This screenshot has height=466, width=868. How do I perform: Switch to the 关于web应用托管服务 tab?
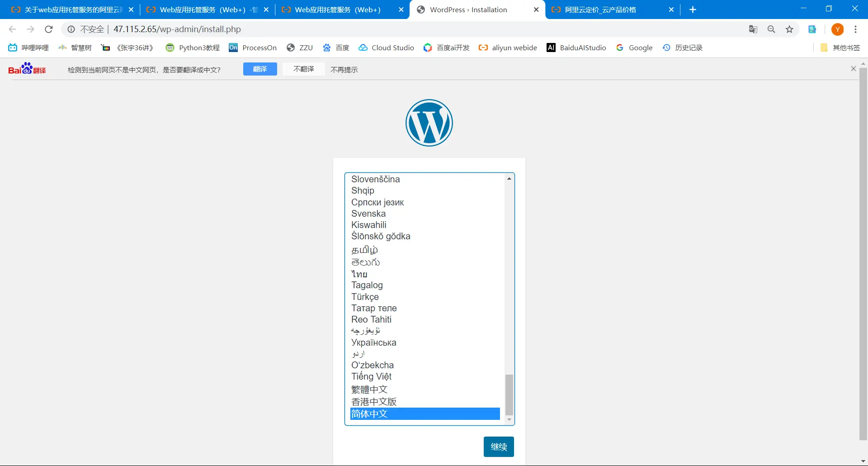72,10
